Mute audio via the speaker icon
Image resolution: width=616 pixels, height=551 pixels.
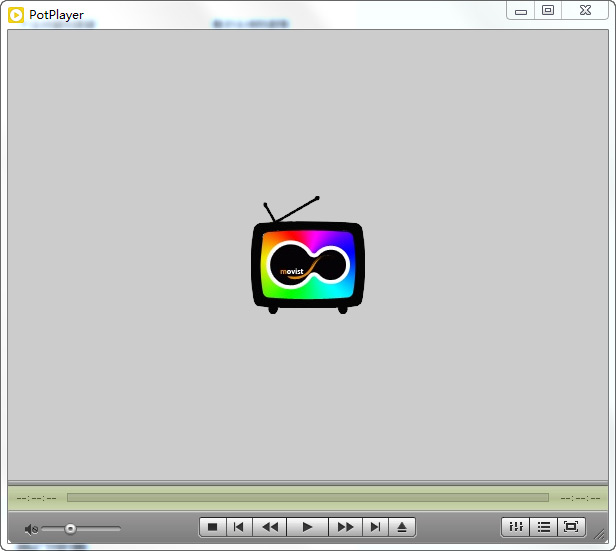click(31, 529)
